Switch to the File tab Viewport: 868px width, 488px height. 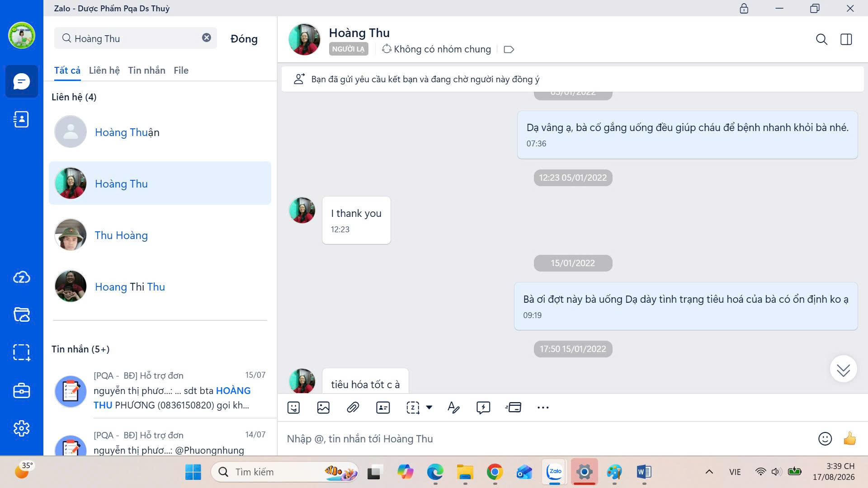(x=181, y=70)
